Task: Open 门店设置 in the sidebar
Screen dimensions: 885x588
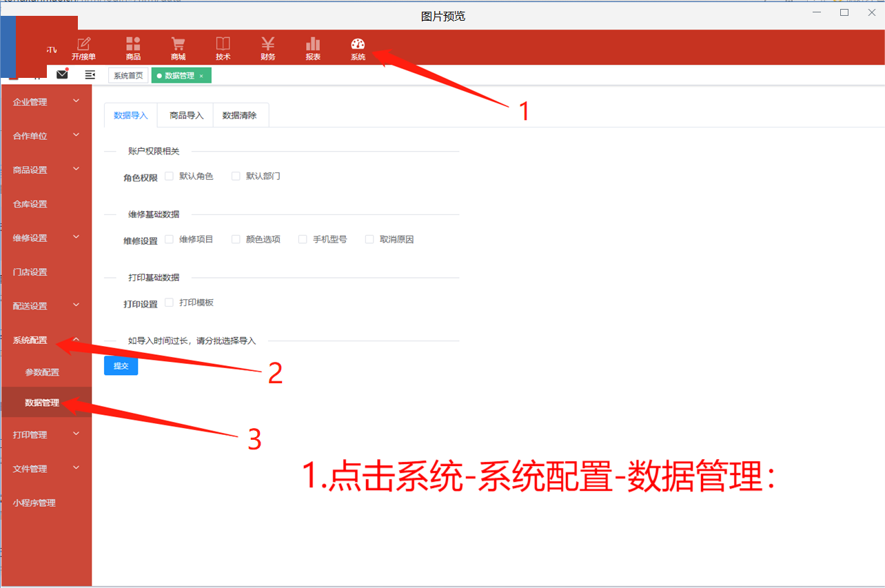Action: tap(46, 272)
